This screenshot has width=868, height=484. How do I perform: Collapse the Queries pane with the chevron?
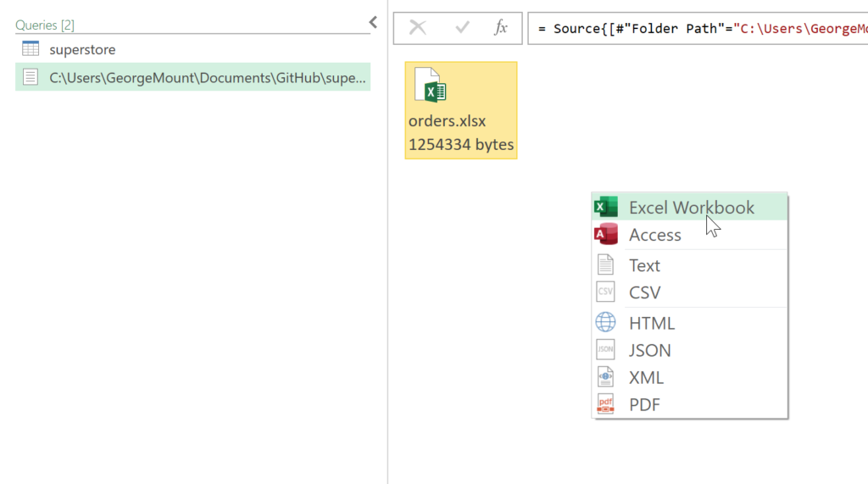(x=372, y=23)
